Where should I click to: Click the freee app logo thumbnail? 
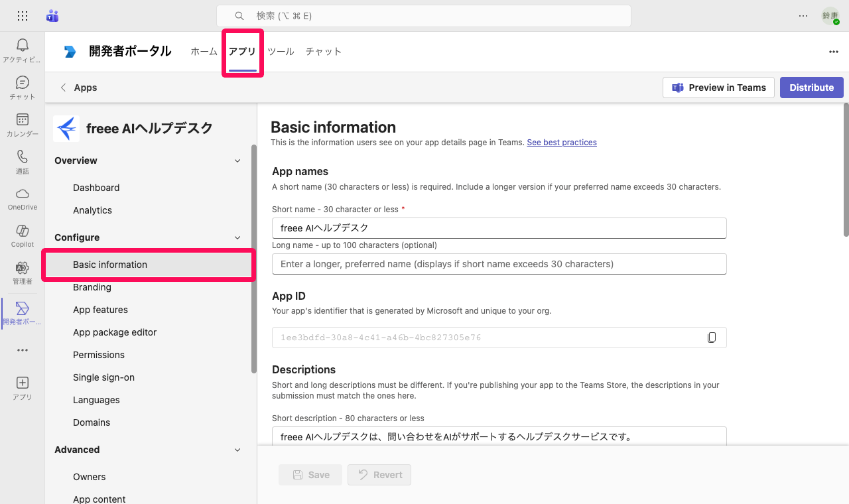[x=66, y=129]
